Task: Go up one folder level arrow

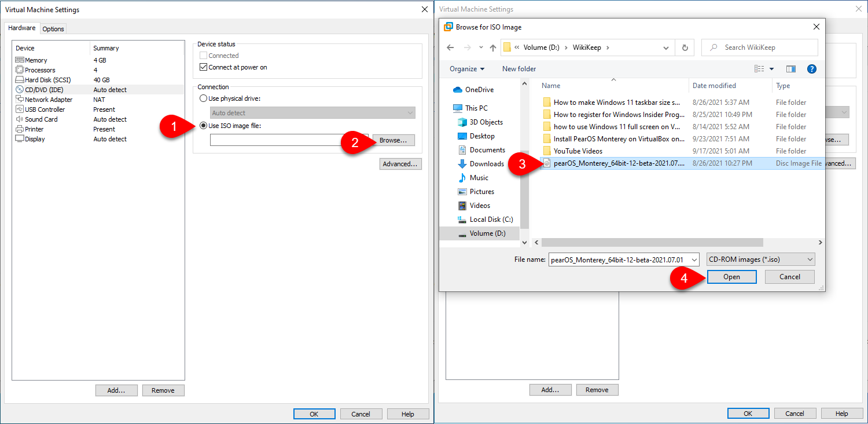Action: pyautogui.click(x=493, y=47)
